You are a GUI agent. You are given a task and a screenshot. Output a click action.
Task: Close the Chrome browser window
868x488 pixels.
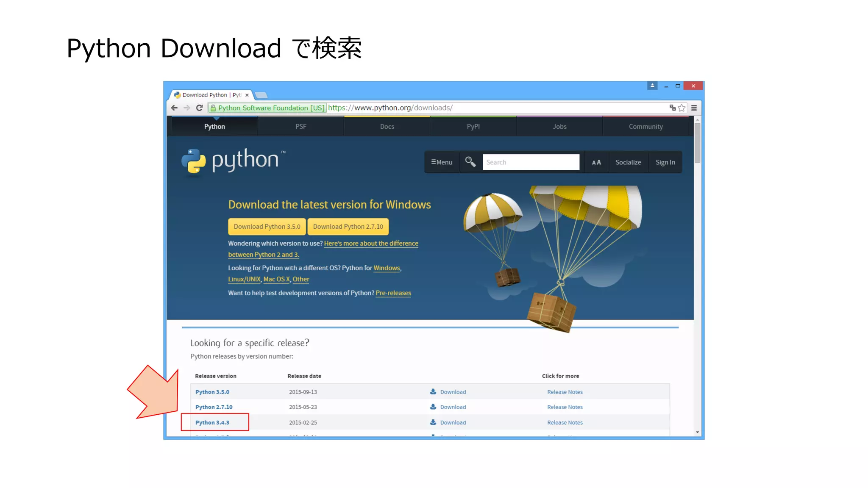(693, 86)
